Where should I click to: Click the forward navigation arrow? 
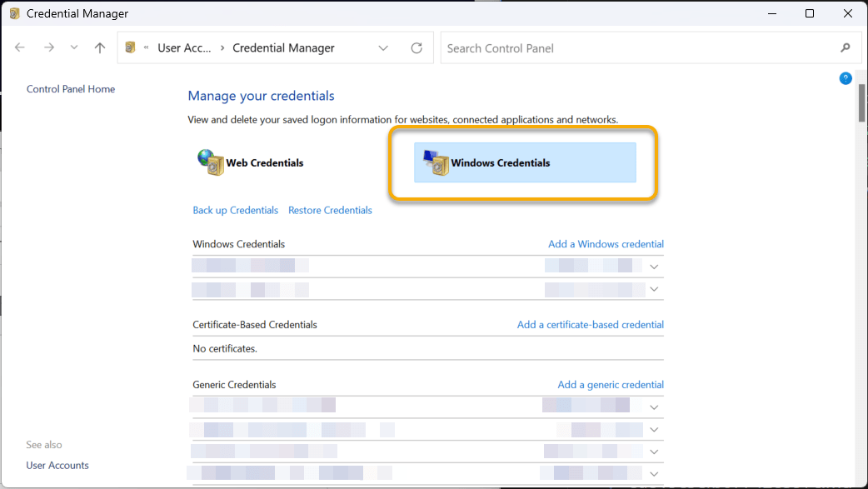pyautogui.click(x=49, y=47)
